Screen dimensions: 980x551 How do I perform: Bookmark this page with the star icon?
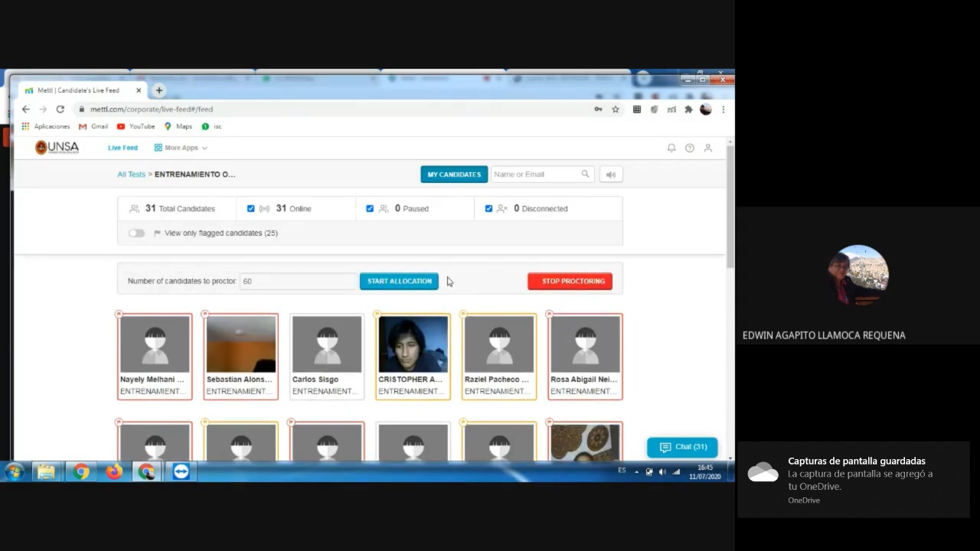pyautogui.click(x=615, y=109)
